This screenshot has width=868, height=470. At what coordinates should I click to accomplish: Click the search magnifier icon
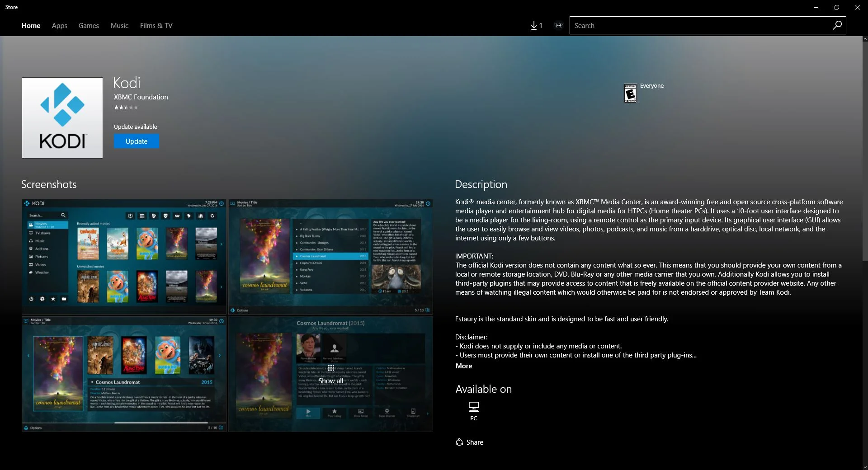[837, 25]
